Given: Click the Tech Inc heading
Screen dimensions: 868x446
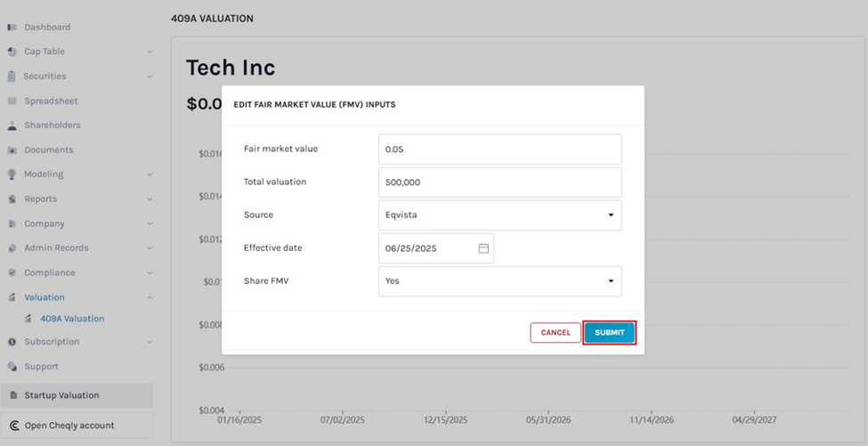Looking at the screenshot, I should 231,68.
